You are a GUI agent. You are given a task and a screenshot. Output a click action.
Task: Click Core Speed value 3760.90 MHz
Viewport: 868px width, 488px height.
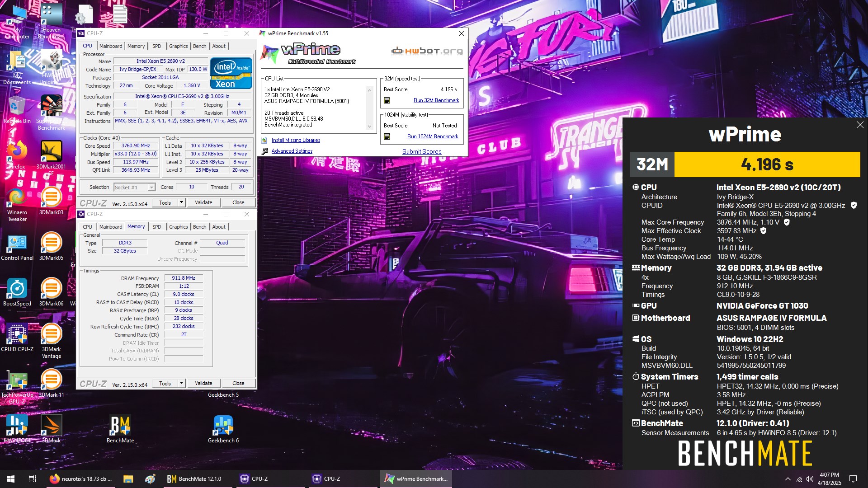[136, 145]
